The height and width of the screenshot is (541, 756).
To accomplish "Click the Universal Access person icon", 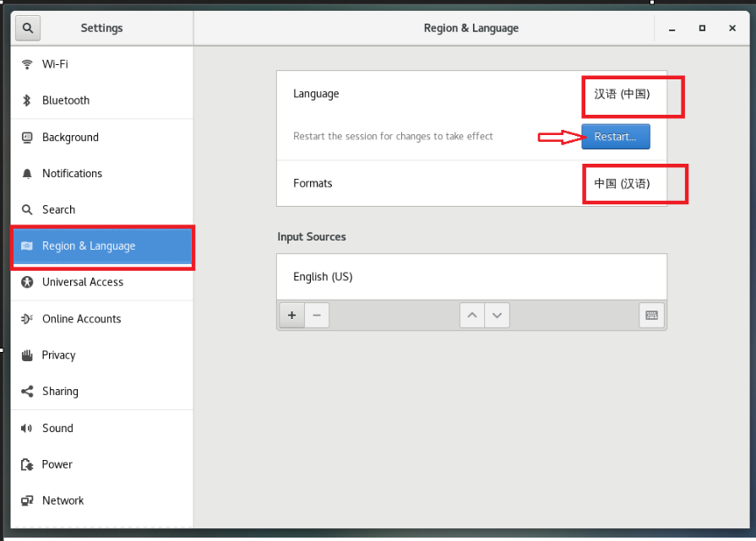I will pyautogui.click(x=27, y=282).
